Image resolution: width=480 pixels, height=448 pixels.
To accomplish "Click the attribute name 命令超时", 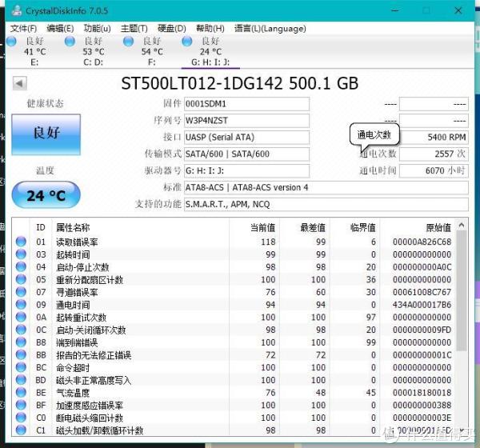I will click(x=73, y=367).
